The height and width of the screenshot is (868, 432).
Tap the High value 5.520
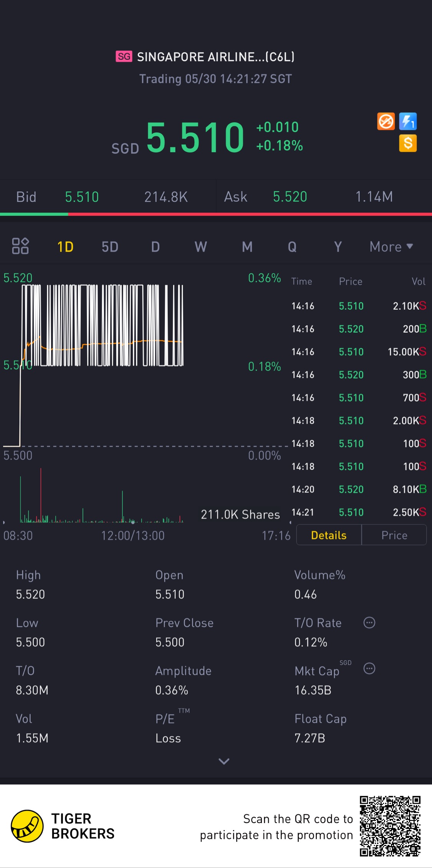tap(30, 594)
